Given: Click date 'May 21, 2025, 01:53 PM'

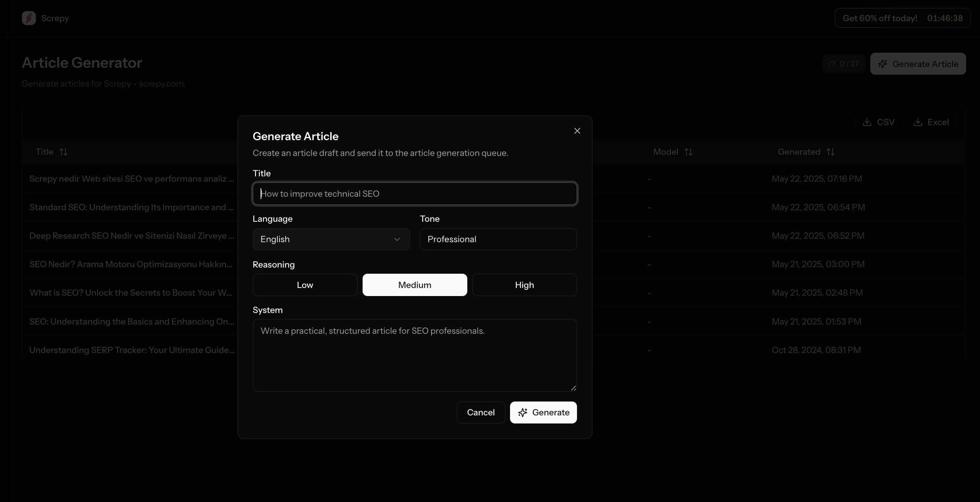Looking at the screenshot, I should point(816,321).
